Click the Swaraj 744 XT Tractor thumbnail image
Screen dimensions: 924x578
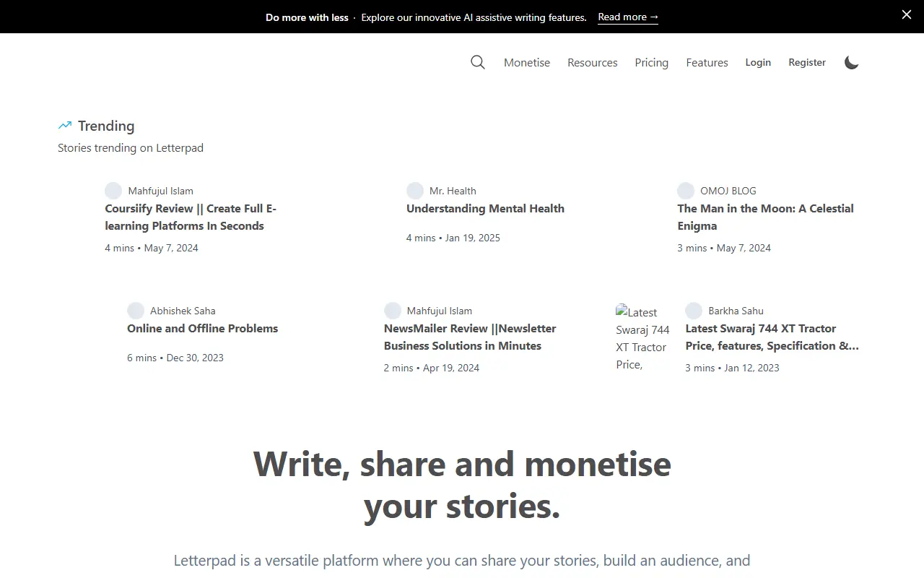[x=643, y=338]
